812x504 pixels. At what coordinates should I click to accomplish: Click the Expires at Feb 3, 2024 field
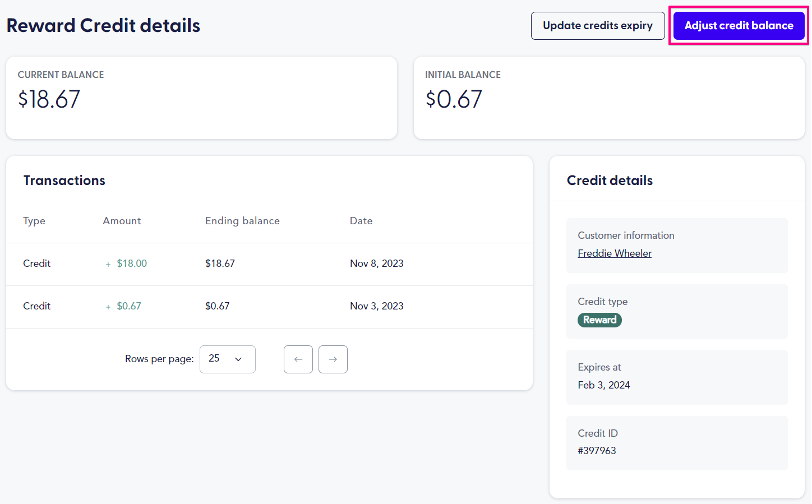click(603, 385)
